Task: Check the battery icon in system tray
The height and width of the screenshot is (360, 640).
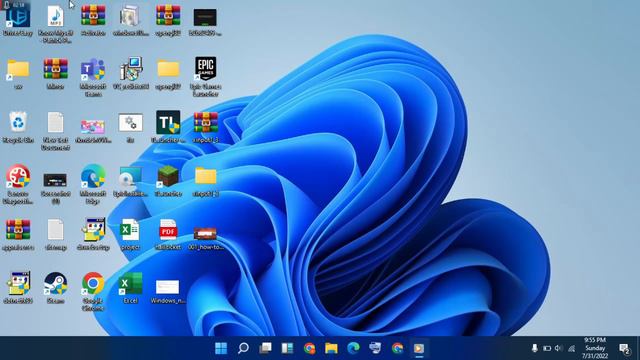Action: 547,348
